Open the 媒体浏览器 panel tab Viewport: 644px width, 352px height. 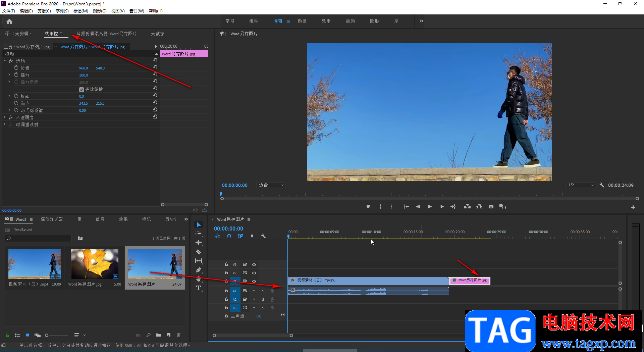pyautogui.click(x=52, y=219)
